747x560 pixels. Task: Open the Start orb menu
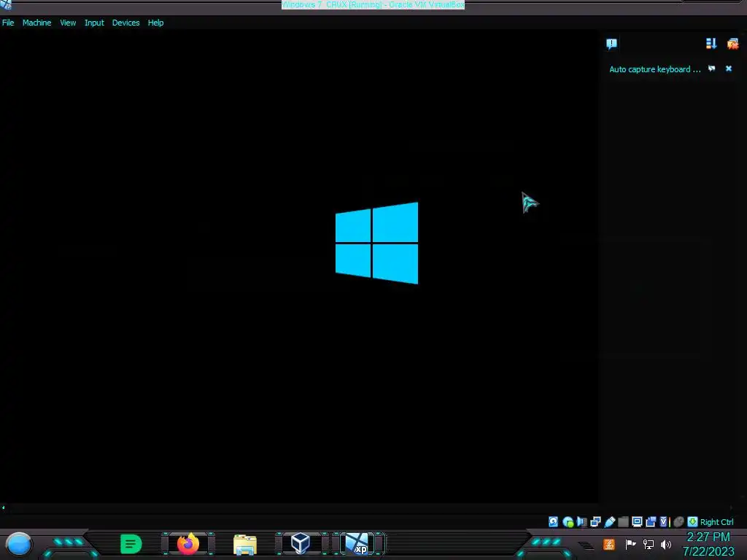tap(18, 544)
